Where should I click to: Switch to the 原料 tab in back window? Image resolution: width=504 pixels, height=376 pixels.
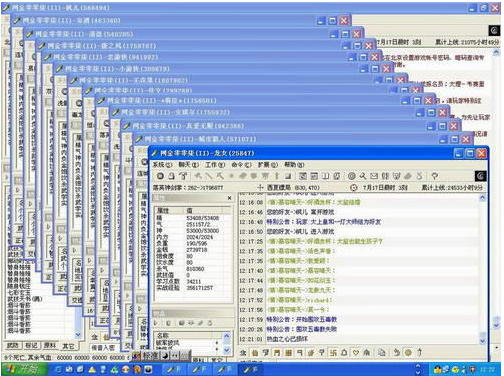[50, 346]
